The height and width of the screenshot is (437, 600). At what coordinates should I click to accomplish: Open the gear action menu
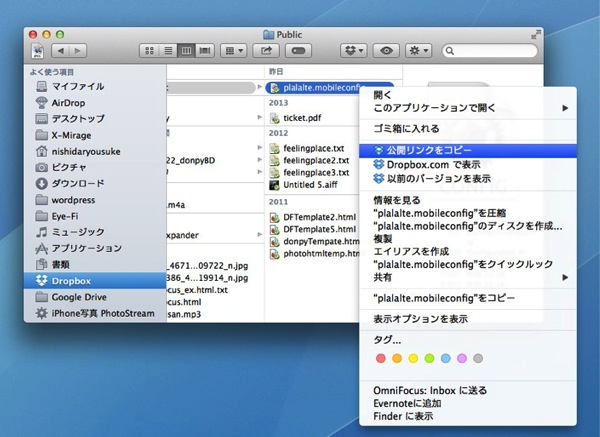[x=419, y=51]
